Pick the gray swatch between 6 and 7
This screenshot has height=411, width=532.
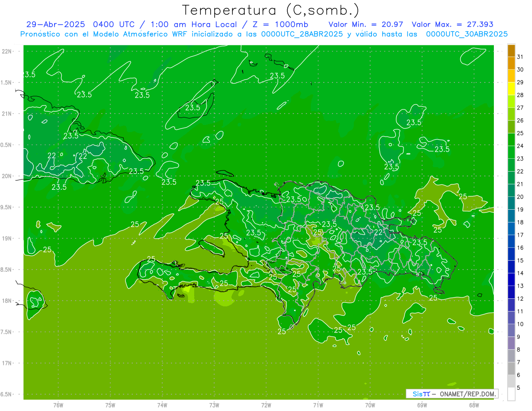click(x=511, y=369)
